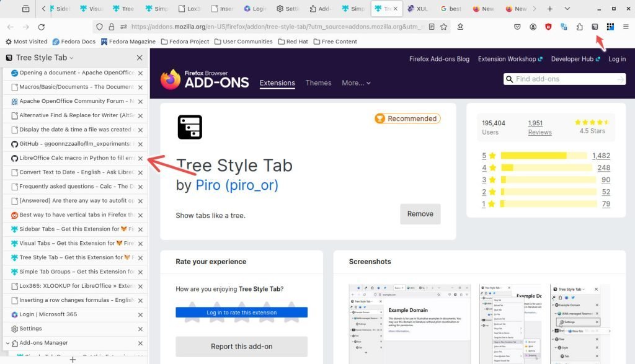Open Firefox Add-ons Blog link
This screenshot has width=635, height=364.
[439, 59]
